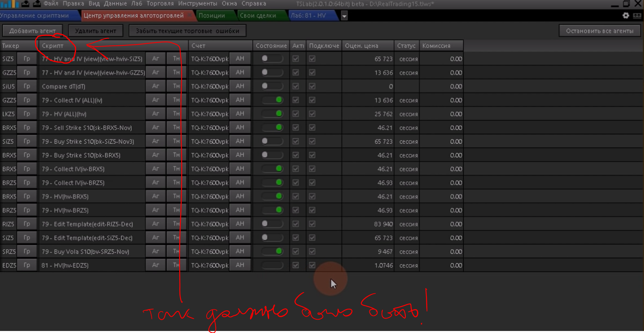Click the TSLab bar-chart logo icon
Screen dimensions: 644x333
(x=9, y=4)
